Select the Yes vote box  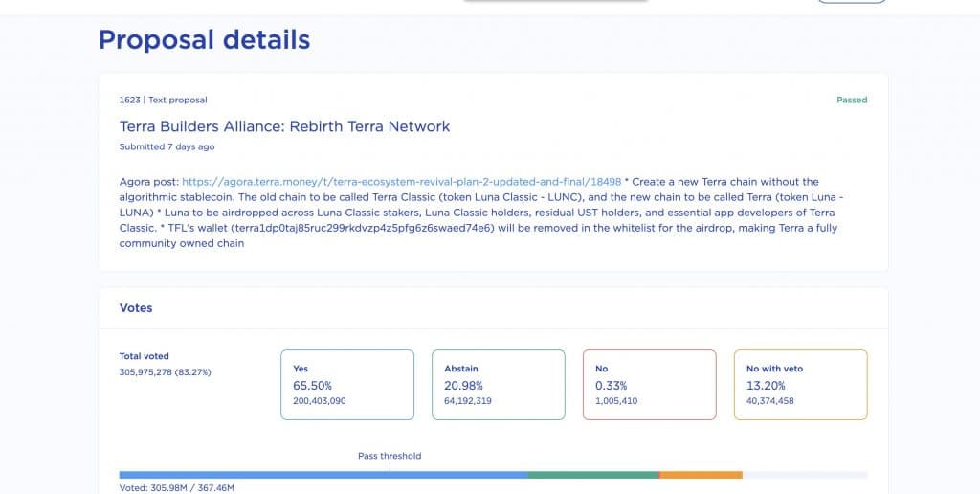tap(347, 384)
